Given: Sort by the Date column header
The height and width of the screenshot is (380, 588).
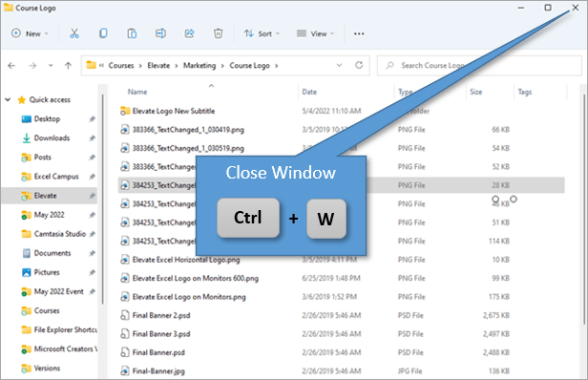Looking at the screenshot, I should (309, 92).
